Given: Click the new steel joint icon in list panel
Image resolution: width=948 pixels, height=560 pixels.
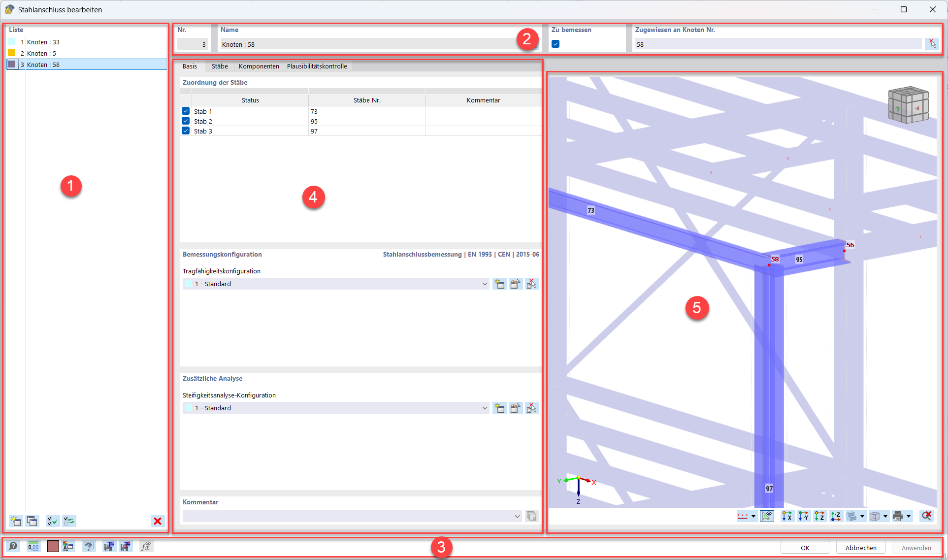Looking at the screenshot, I should click(16, 521).
